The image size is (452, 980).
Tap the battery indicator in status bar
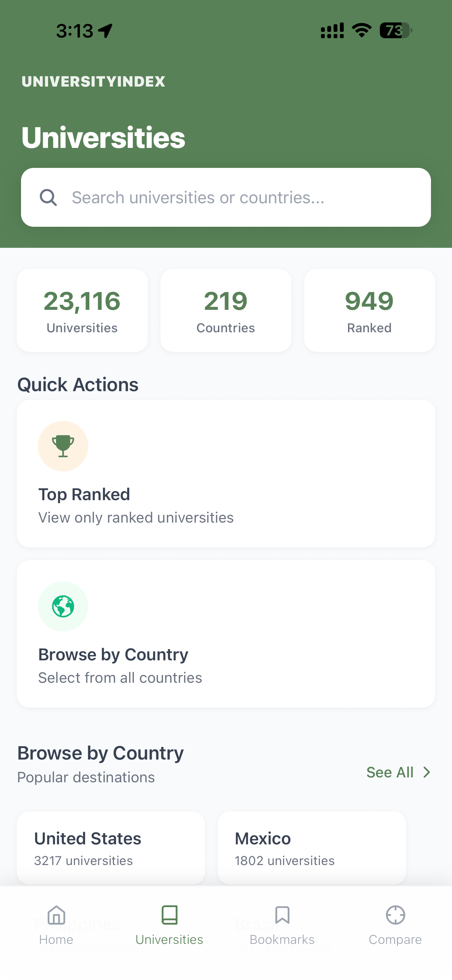(396, 30)
